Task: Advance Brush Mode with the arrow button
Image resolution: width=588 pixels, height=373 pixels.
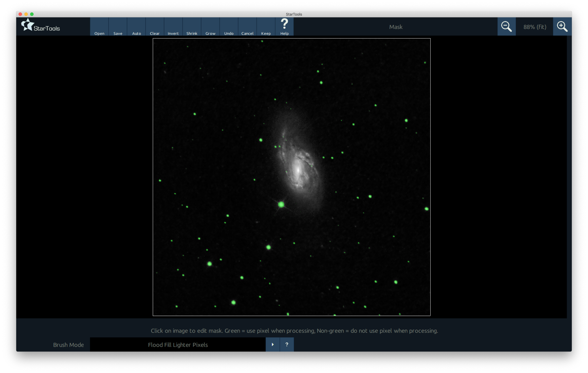Action: (x=273, y=345)
